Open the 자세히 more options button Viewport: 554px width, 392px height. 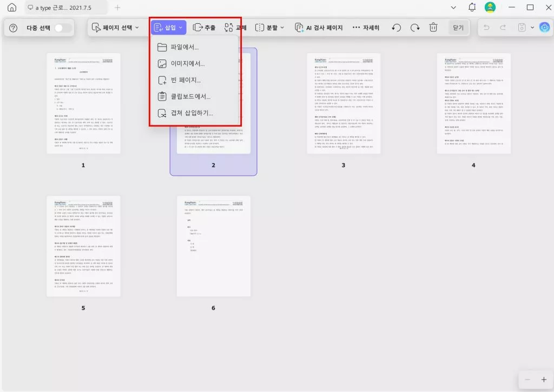[x=366, y=27]
